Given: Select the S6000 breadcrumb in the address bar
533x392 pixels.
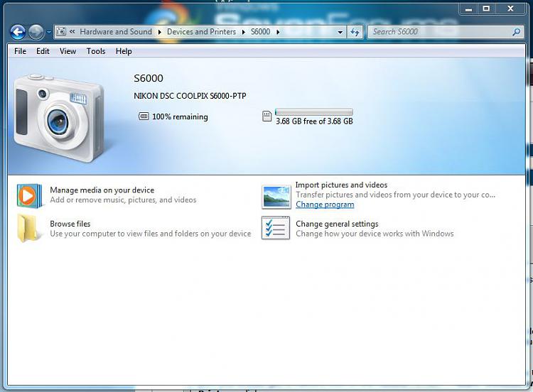Looking at the screenshot, I should [260, 31].
